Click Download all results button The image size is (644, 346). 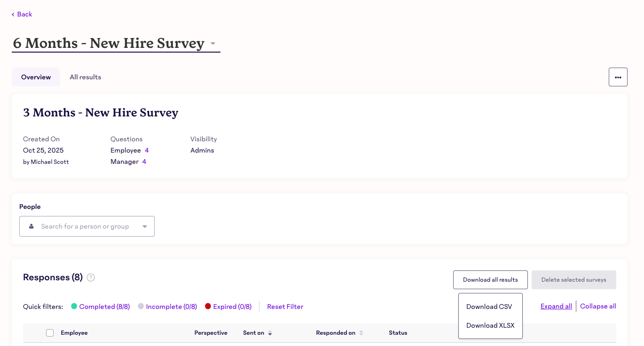click(x=490, y=280)
